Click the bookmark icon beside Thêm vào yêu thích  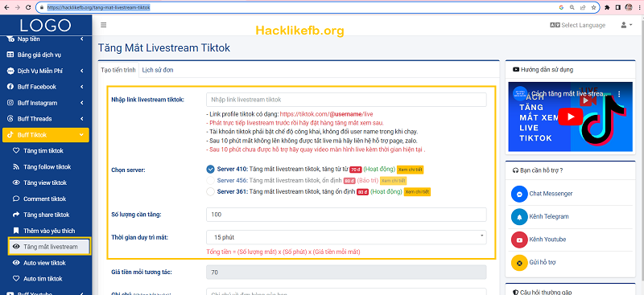[x=16, y=231]
